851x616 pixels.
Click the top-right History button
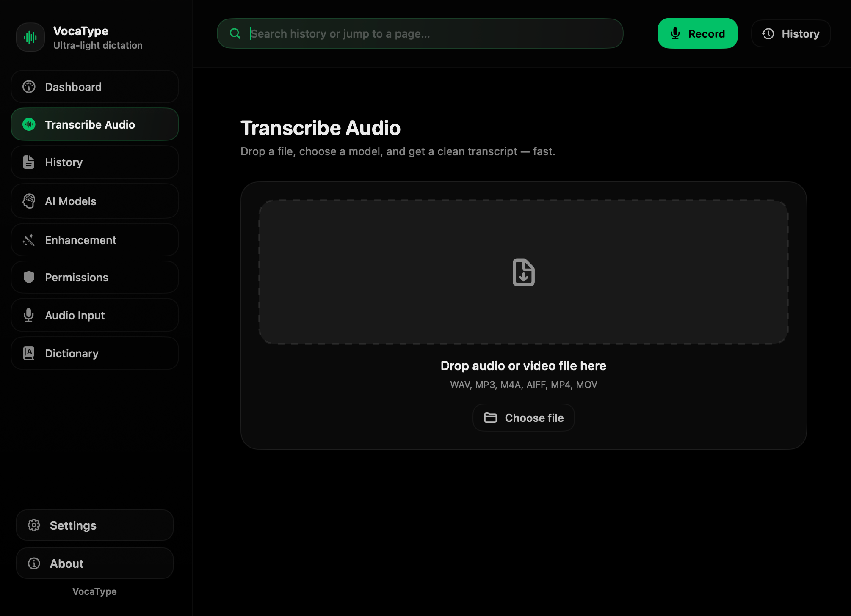(x=790, y=33)
